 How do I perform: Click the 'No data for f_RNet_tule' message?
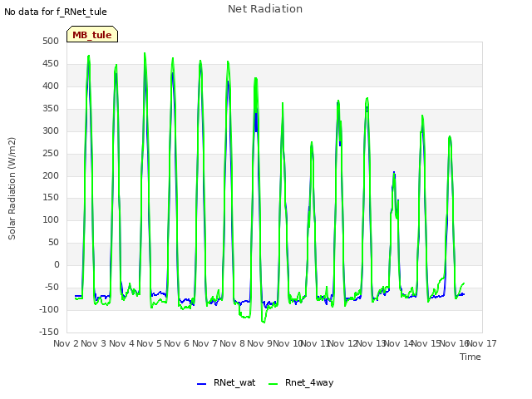pos(56,12)
